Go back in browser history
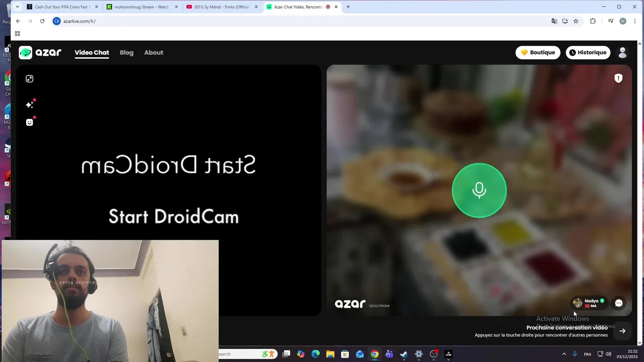Image resolution: width=644 pixels, height=362 pixels. (18, 21)
